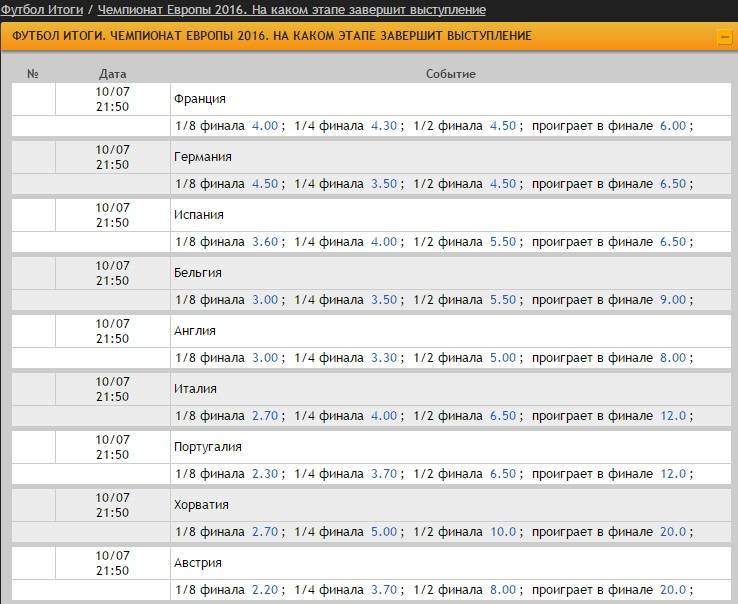Select Бельгия 1/8 финала odds 3.00

[265, 300]
